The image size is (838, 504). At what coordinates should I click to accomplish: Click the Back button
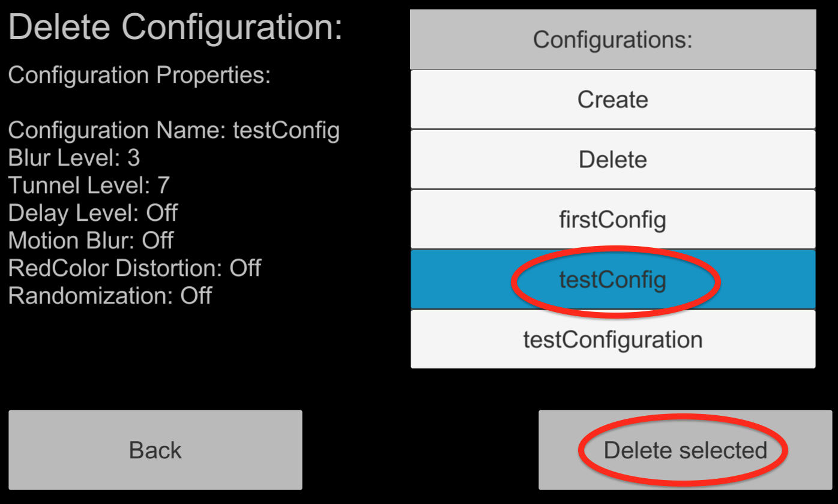(x=155, y=450)
